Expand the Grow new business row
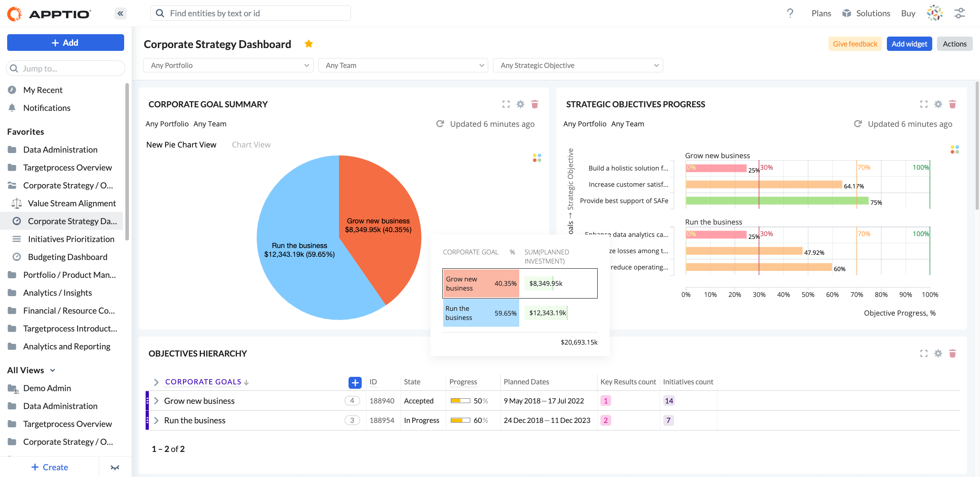Screen dimensions: 980x477 (x=156, y=401)
